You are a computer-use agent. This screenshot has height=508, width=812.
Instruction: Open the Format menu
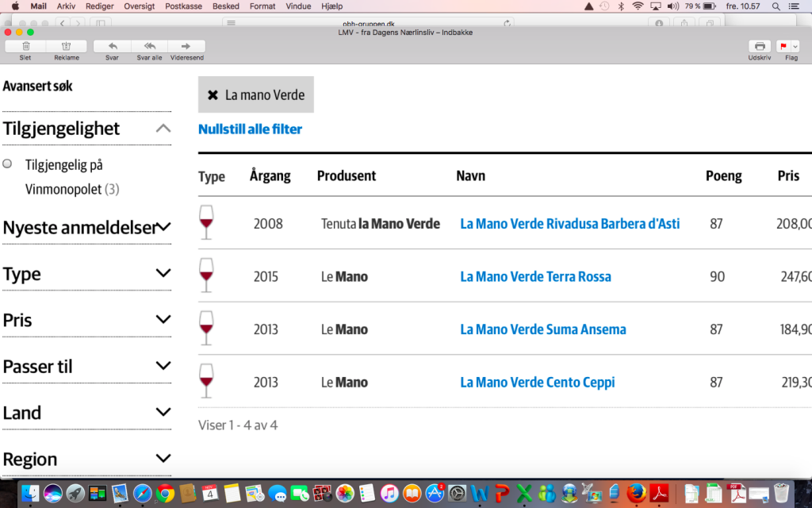point(262,6)
